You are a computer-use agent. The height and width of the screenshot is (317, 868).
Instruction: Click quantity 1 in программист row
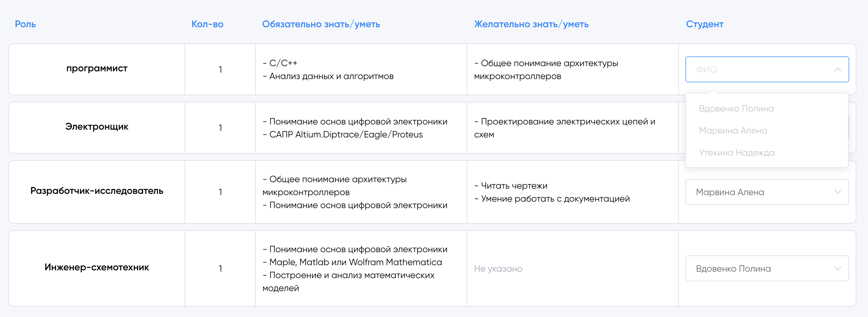[220, 70]
